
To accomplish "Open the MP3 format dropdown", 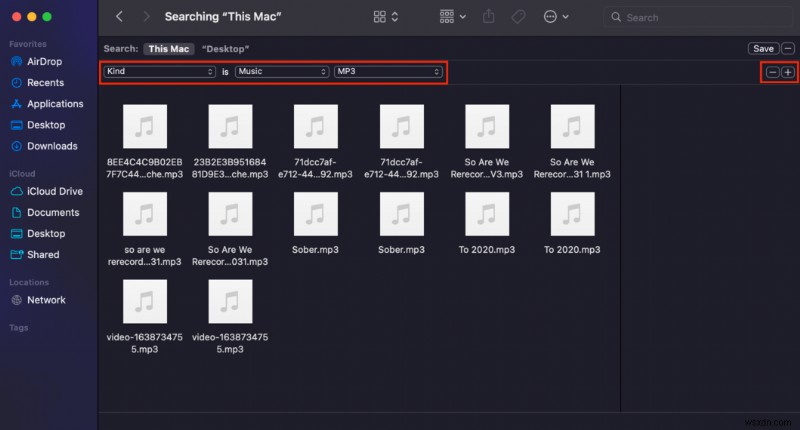I will [388, 71].
